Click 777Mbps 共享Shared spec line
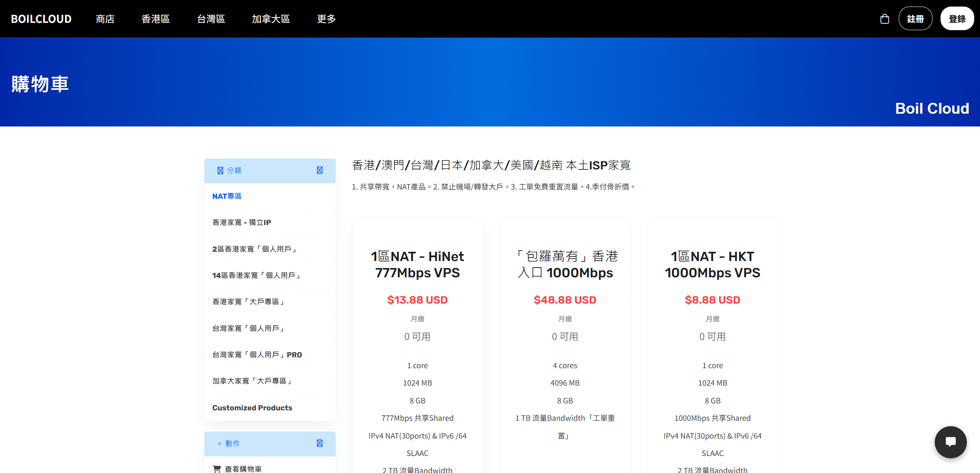The height and width of the screenshot is (473, 980). point(417,418)
